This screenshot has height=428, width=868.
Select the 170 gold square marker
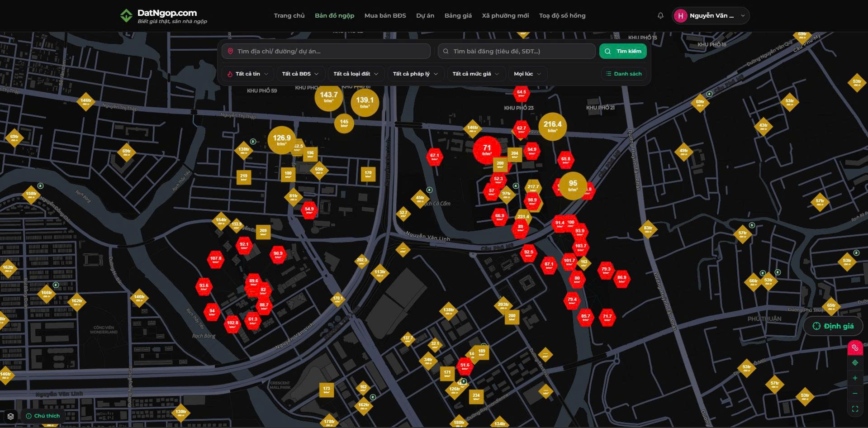(368, 174)
